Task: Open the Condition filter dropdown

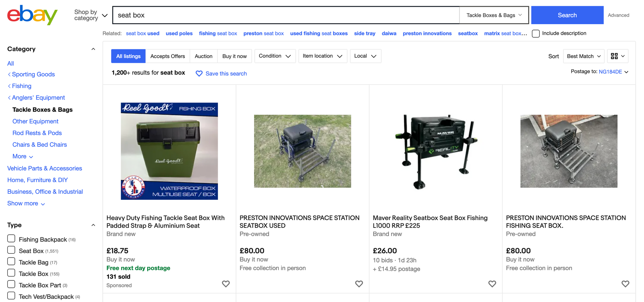Action: pyautogui.click(x=275, y=56)
